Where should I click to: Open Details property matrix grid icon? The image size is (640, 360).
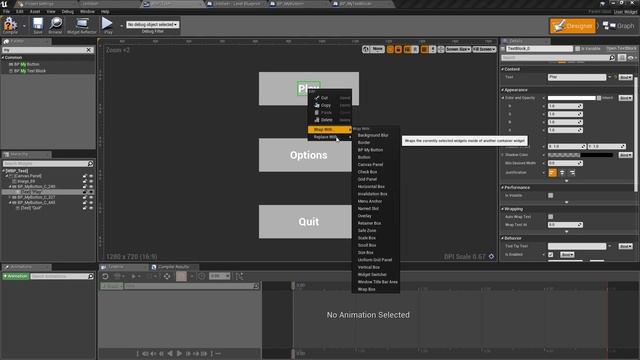pyautogui.click(x=622, y=58)
